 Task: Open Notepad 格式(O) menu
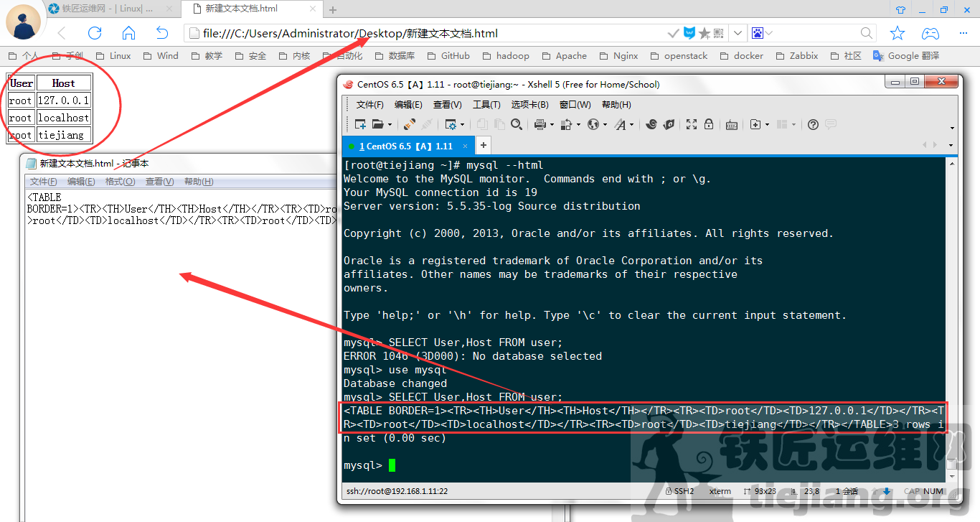[121, 182]
